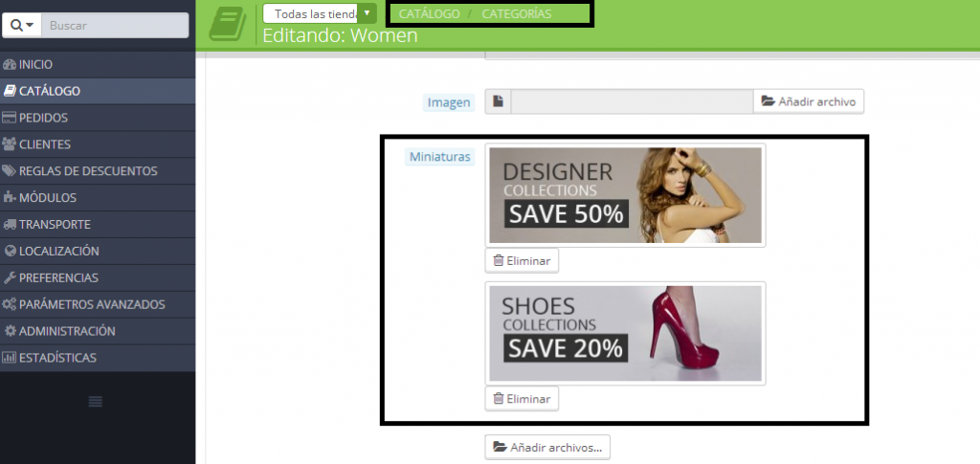980x464 pixels.
Task: Open Estadísticas in the sidebar
Action: pos(57,358)
